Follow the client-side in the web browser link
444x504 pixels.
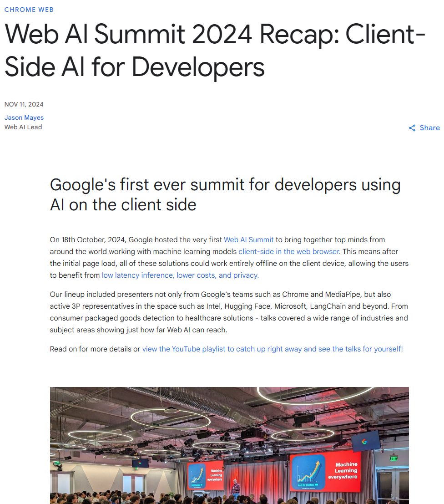point(288,252)
